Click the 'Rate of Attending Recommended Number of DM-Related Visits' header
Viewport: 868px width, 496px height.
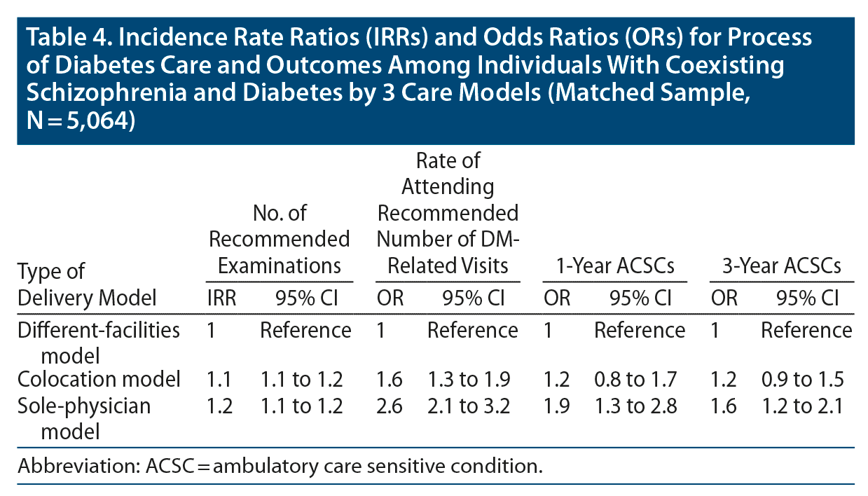coord(448,214)
